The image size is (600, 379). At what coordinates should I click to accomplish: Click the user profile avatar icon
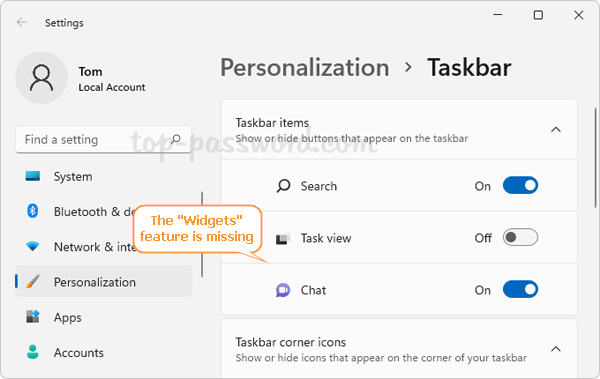pyautogui.click(x=41, y=78)
